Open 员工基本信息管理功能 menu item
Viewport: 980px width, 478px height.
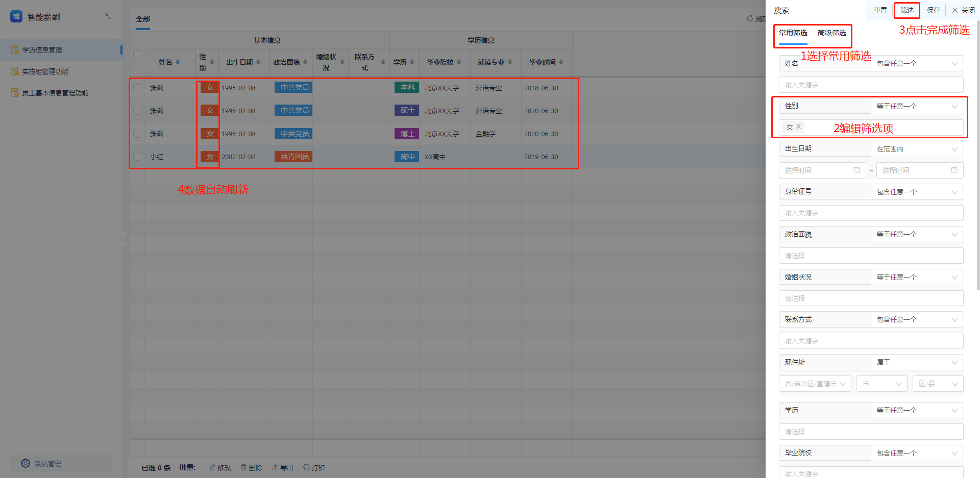pyautogui.click(x=61, y=93)
